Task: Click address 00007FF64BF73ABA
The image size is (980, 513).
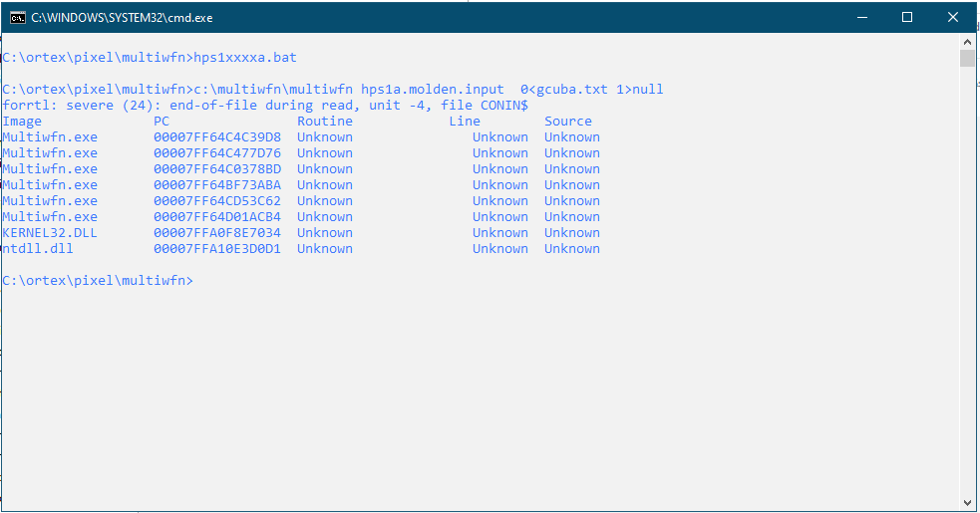Action: [x=217, y=185]
